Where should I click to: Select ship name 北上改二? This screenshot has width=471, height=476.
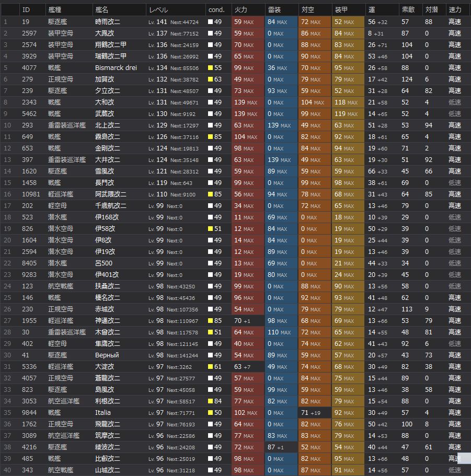coord(108,125)
